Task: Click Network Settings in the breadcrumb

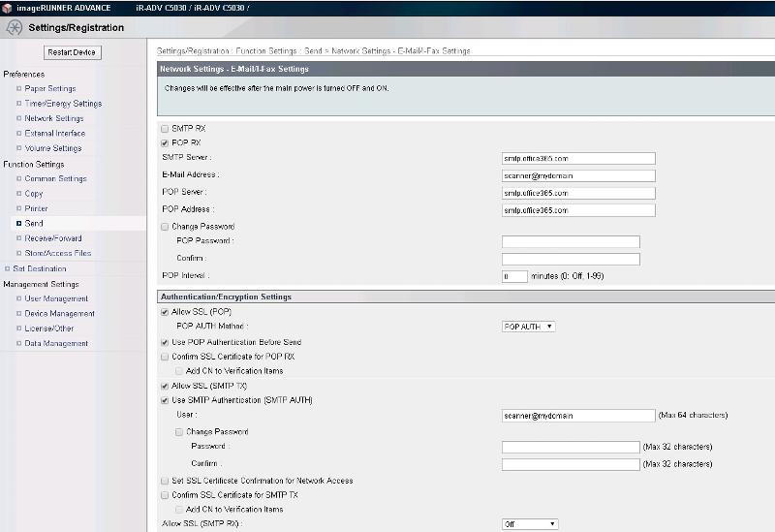Action: [360, 51]
